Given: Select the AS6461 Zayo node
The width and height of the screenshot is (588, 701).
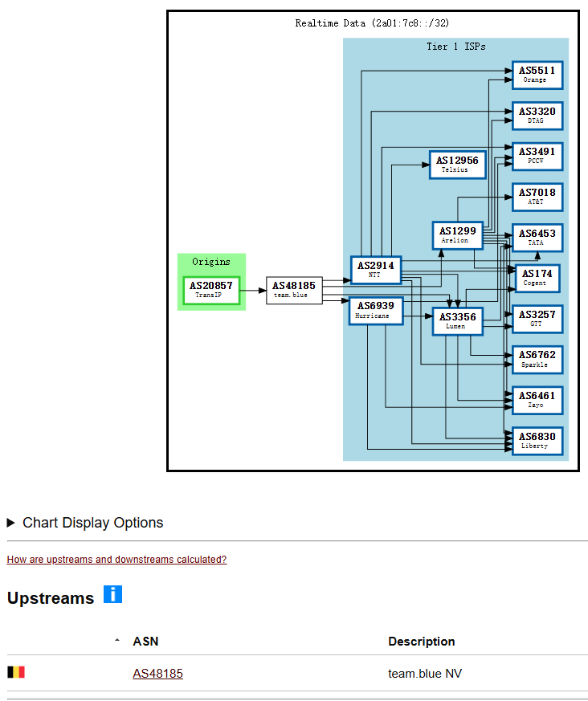Looking at the screenshot, I should tap(537, 400).
